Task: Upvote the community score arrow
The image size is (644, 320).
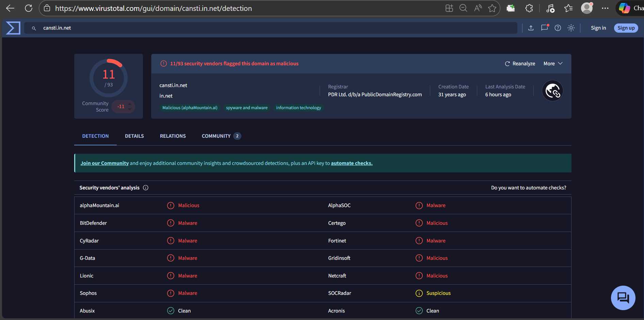Action: point(130,104)
